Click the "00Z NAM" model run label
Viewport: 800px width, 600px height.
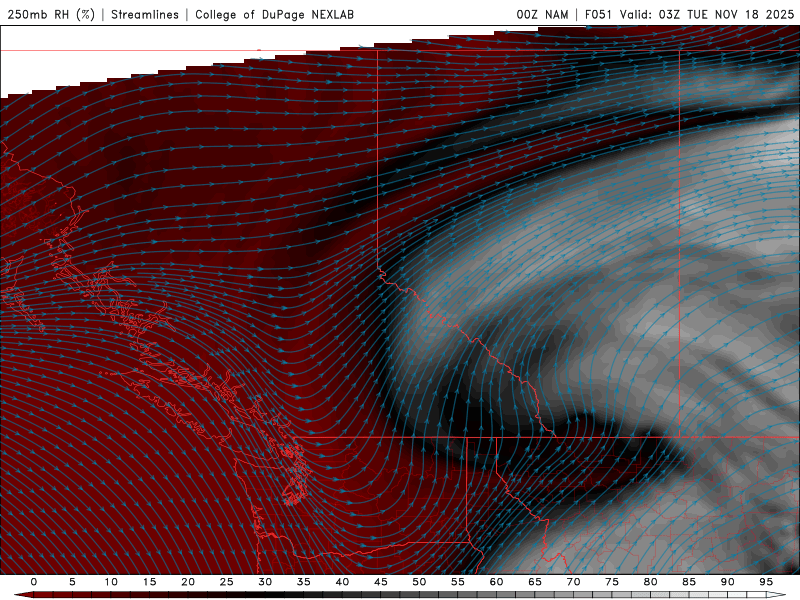point(542,15)
